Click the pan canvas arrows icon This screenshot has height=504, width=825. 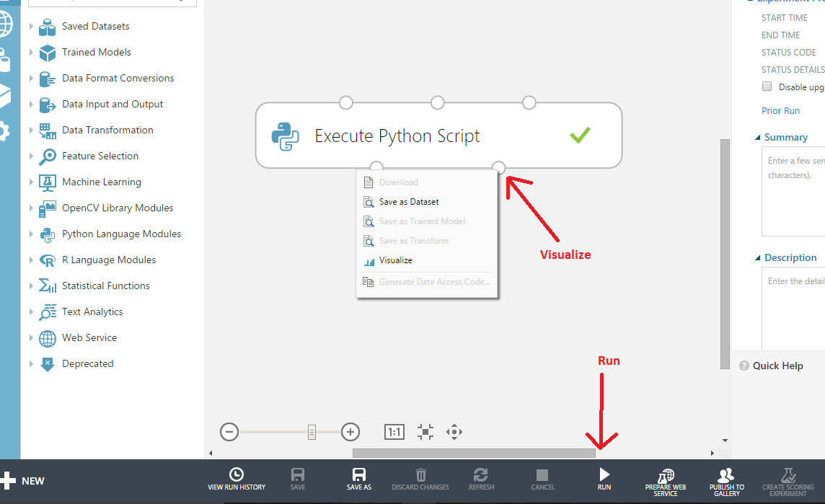click(454, 432)
